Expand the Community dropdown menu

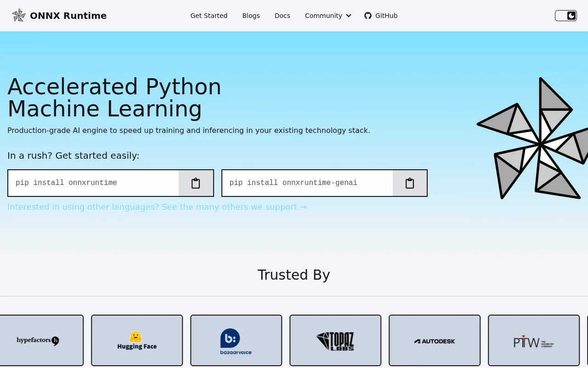tap(328, 16)
